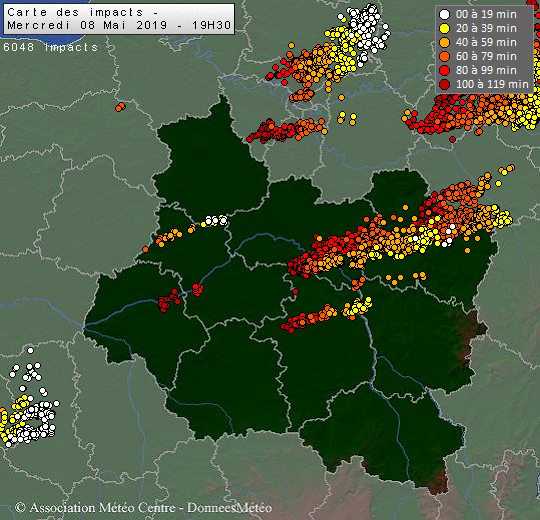
Task: Click the '100 à 119 min' legend label
Action: [x=492, y=84]
